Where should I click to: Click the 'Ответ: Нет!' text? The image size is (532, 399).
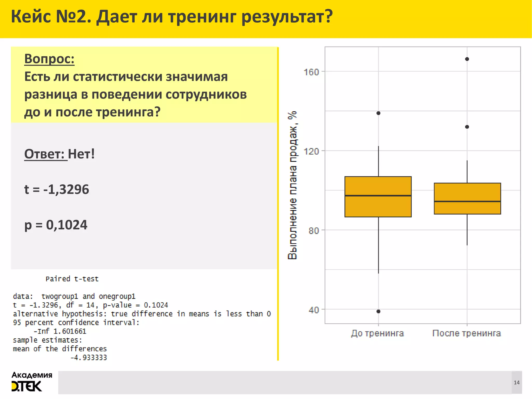tap(59, 154)
